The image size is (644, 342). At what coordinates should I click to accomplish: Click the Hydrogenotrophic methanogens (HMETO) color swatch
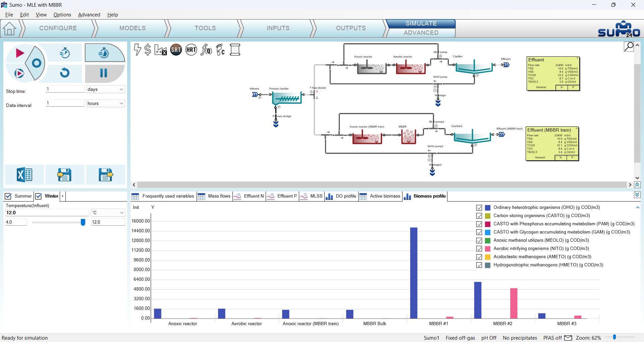[x=488, y=265]
